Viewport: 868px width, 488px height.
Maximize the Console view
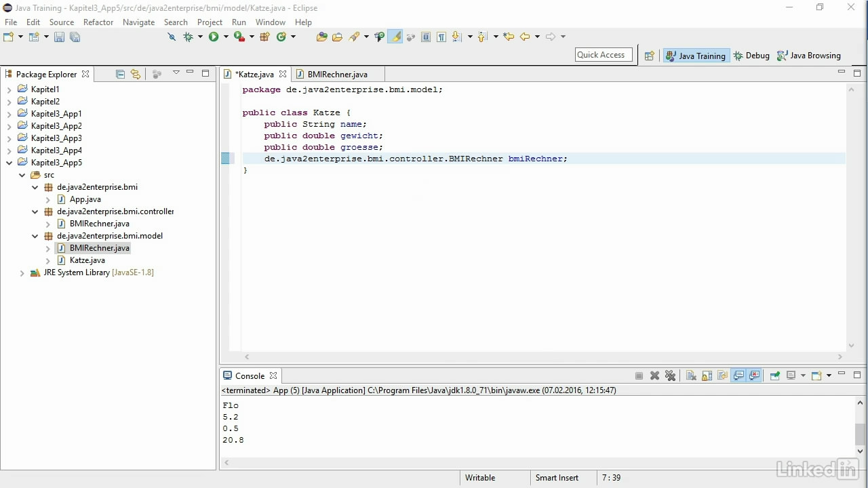pyautogui.click(x=857, y=374)
